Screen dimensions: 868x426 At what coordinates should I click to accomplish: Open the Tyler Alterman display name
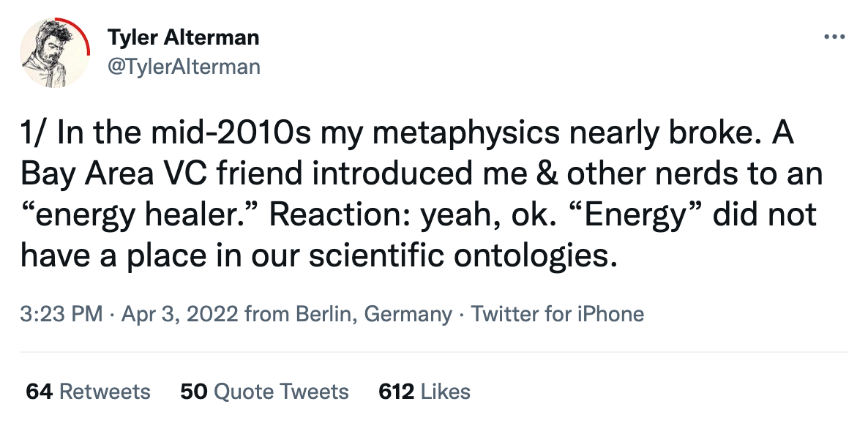point(183,37)
